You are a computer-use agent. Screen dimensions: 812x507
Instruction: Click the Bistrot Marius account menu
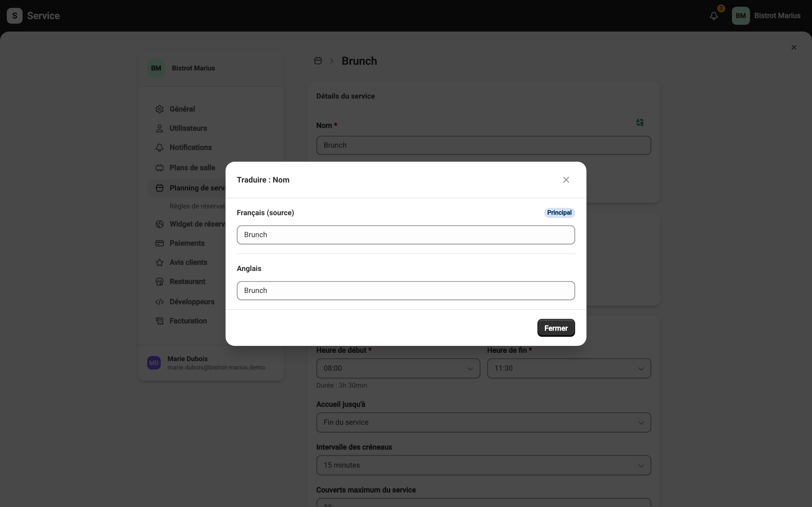click(766, 16)
